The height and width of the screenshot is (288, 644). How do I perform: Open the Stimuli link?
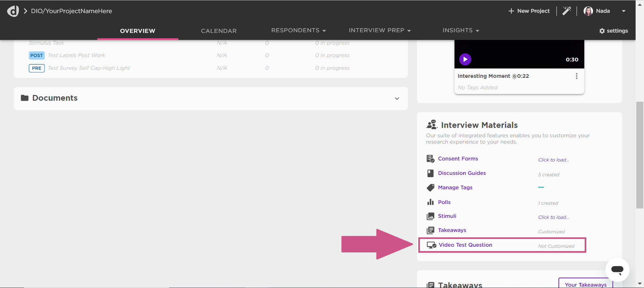tap(447, 216)
